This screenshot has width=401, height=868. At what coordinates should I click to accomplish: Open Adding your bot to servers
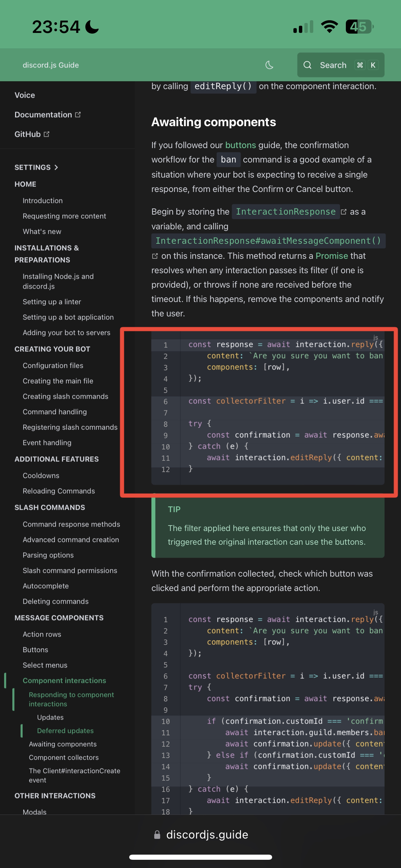click(x=66, y=333)
